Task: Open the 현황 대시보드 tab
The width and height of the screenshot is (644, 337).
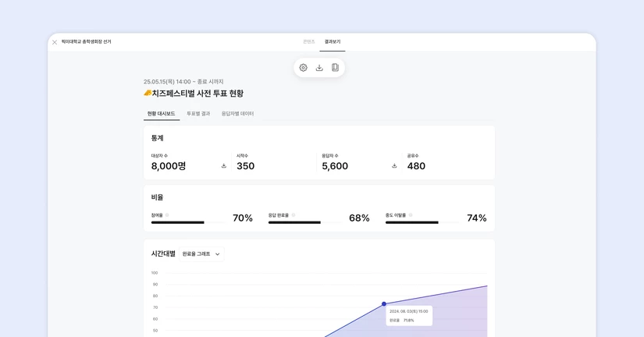Action: pyautogui.click(x=162, y=114)
